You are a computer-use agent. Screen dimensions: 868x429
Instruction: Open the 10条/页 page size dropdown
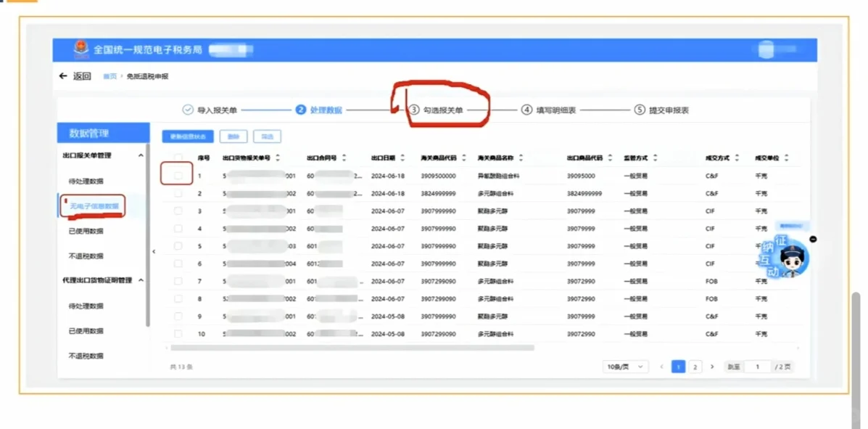point(624,367)
